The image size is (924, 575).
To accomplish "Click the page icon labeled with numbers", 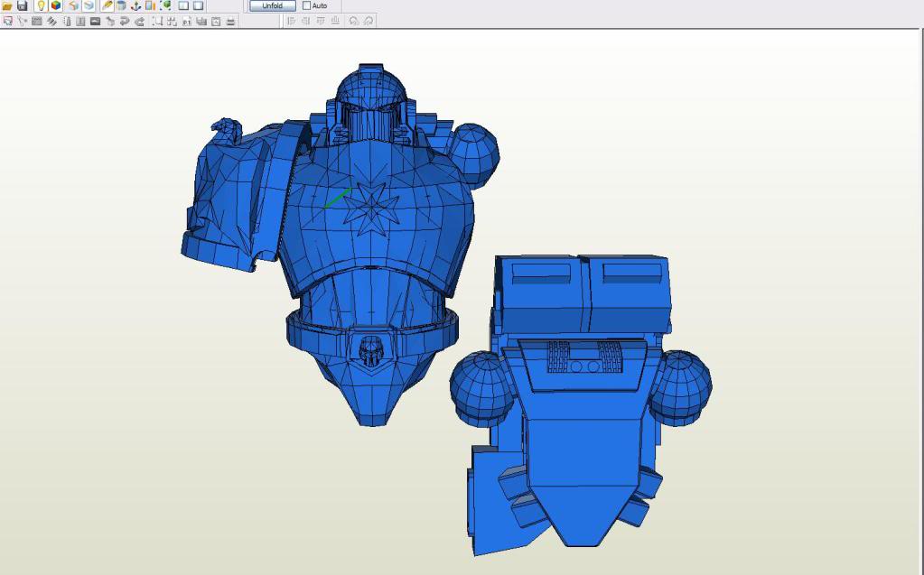I will pos(187,21).
